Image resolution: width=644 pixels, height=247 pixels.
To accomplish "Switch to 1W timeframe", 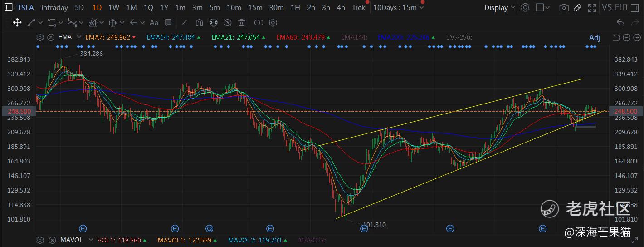I will [x=114, y=7].
